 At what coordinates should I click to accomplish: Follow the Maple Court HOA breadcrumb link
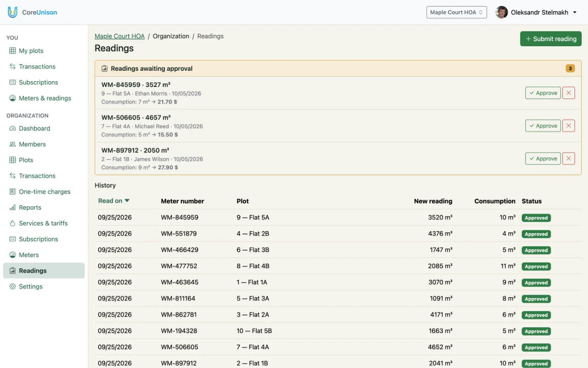pos(119,36)
